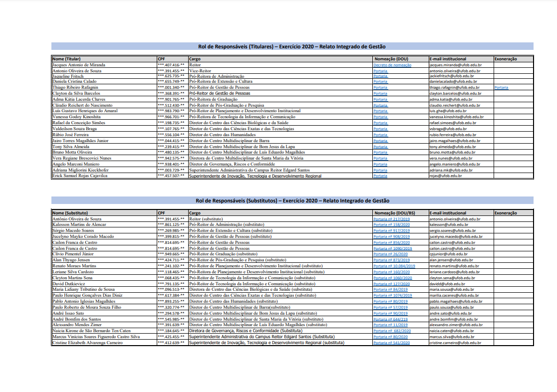
Task: Click the 'Nome (Titular)' column header
Action: [x=67, y=59]
